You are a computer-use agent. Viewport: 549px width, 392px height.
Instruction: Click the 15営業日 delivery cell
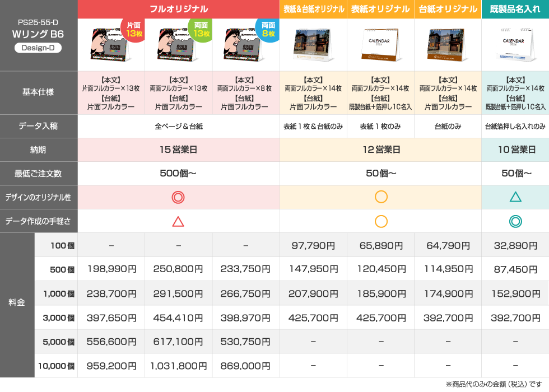coord(178,150)
